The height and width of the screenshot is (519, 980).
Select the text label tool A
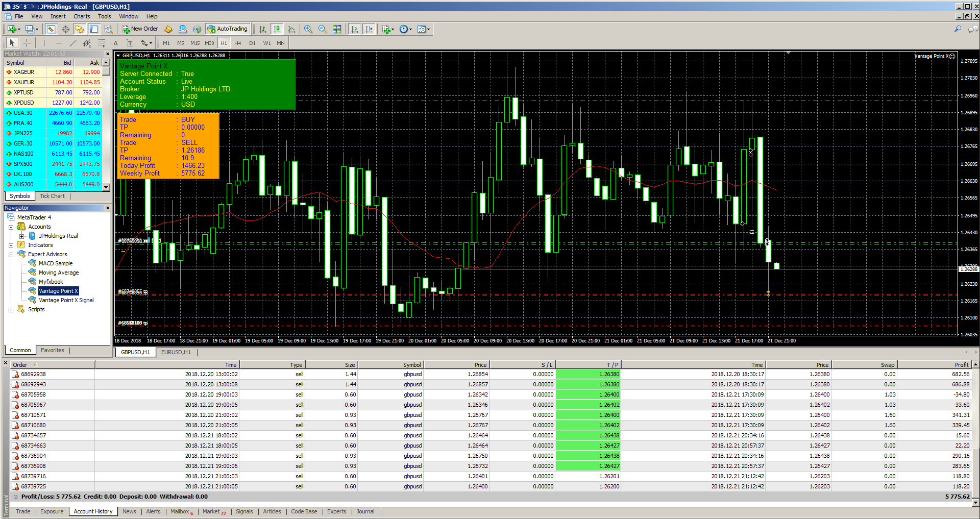(x=115, y=43)
